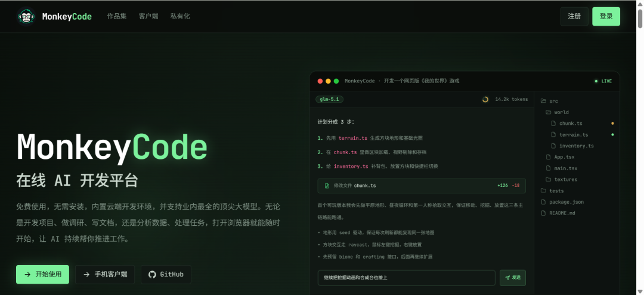Viewport: 644px width, 295px height.
Task: Click the edit file icon in 修改文件 card
Action: pyautogui.click(x=327, y=186)
